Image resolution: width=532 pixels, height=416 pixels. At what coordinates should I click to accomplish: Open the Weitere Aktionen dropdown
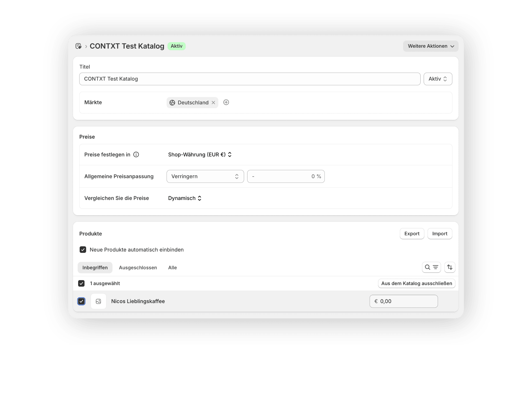(431, 46)
